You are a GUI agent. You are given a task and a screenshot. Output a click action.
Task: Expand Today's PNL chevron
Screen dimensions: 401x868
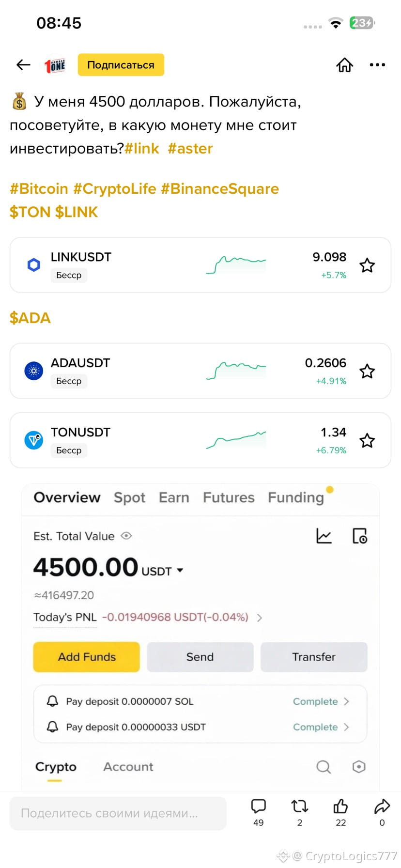pyautogui.click(x=260, y=618)
